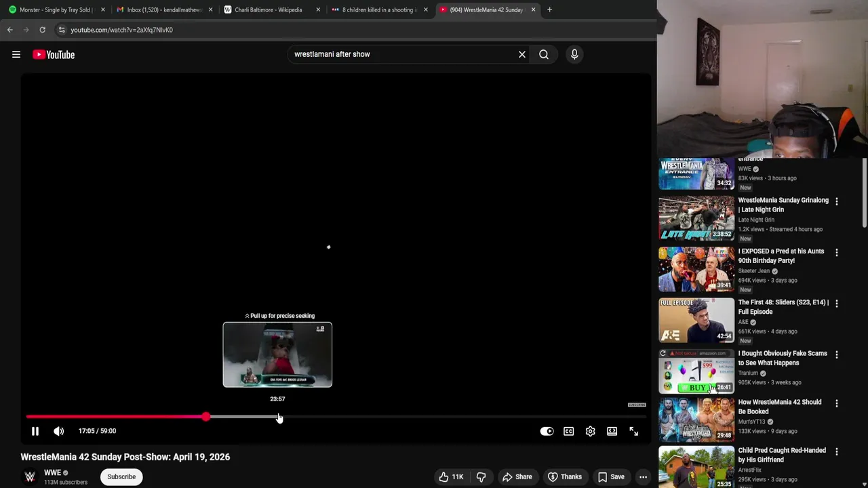Open menu for Child Pred Caught video
Viewport: 868px width, 488px height.
tap(836, 451)
